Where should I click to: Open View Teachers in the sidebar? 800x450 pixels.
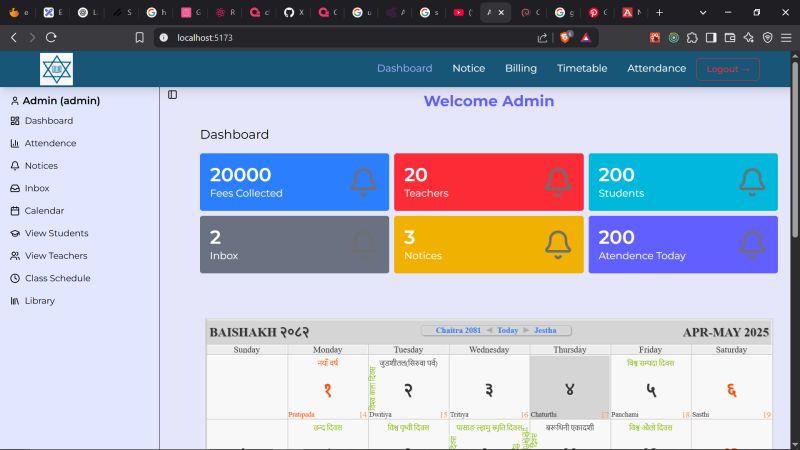point(49,256)
